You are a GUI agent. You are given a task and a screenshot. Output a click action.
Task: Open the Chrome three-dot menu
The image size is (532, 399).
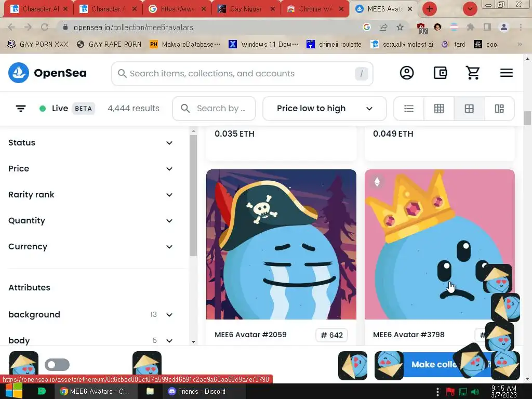click(521, 27)
